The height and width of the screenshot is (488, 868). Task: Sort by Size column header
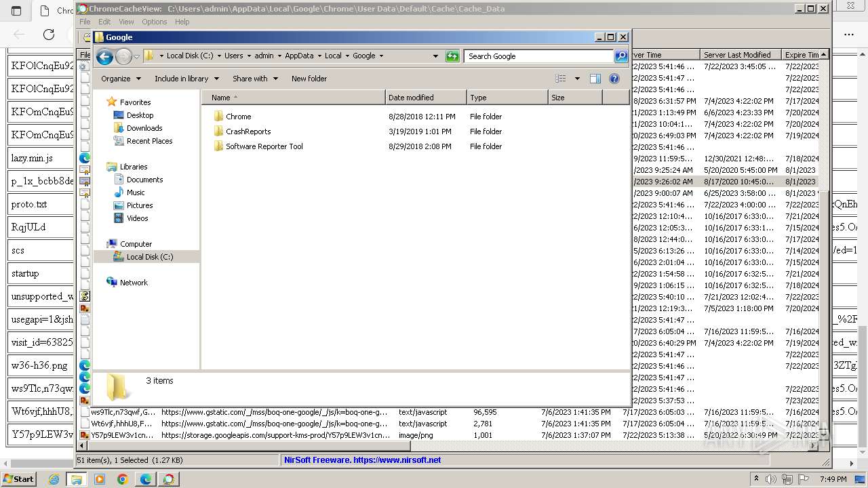tap(575, 98)
